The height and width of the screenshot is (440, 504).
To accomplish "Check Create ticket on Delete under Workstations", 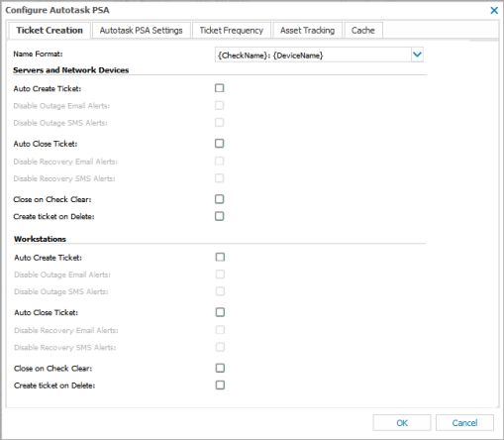I will pyautogui.click(x=220, y=385).
